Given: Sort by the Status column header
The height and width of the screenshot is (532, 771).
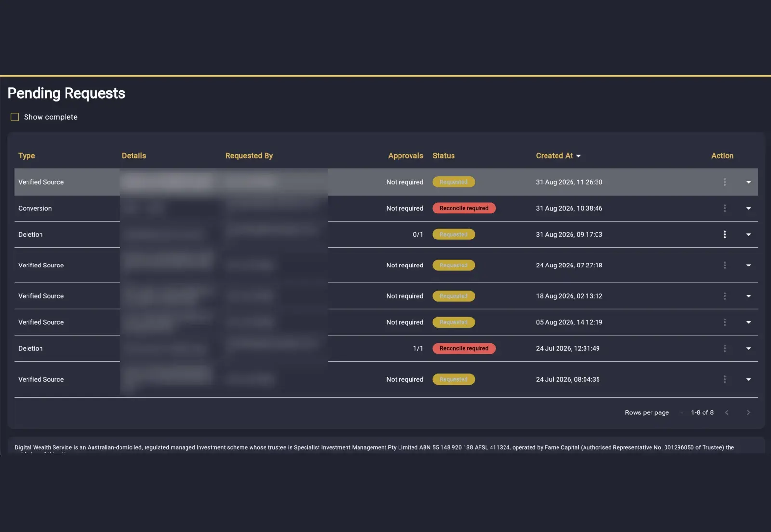Looking at the screenshot, I should coord(443,156).
